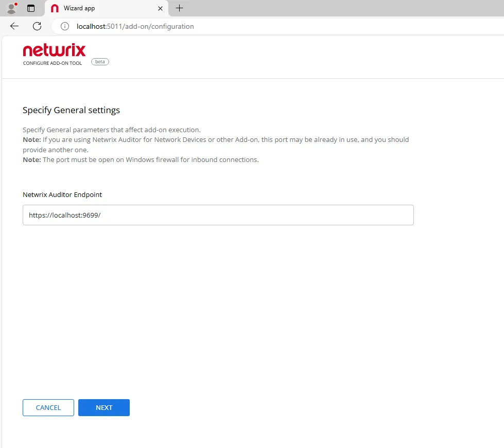Click the 'CONFIGURE ADD-ON TOOL' subtitle
Viewport: 504px width, 448px height.
(x=53, y=63)
